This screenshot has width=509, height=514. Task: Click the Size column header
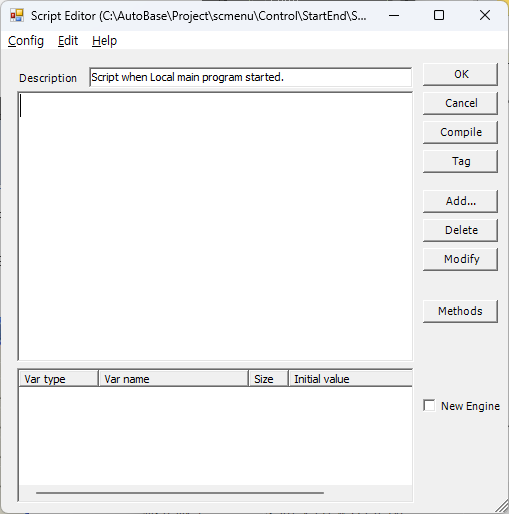[x=268, y=379]
